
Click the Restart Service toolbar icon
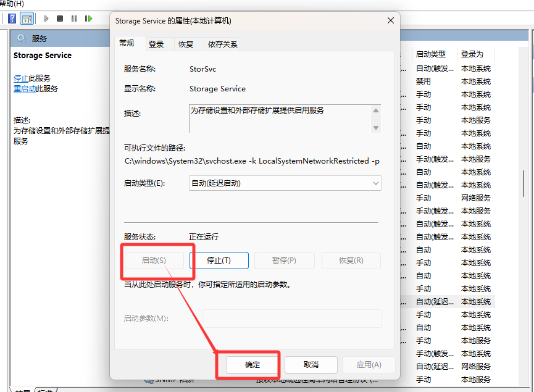pos(89,19)
